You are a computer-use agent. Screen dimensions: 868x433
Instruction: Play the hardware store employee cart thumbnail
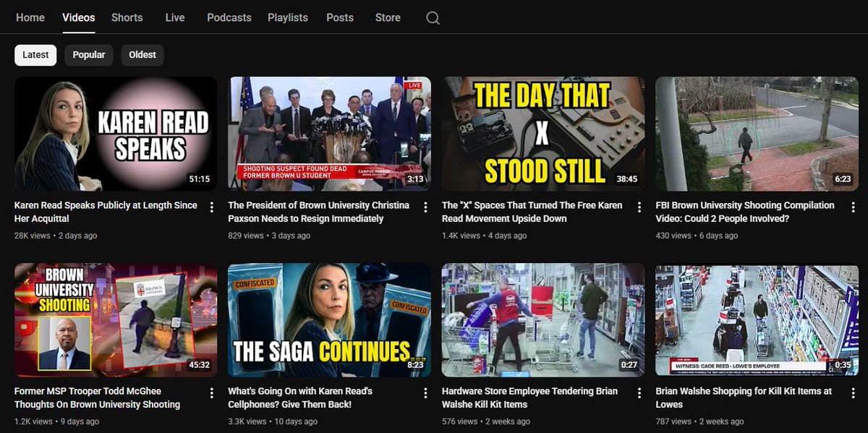543,320
